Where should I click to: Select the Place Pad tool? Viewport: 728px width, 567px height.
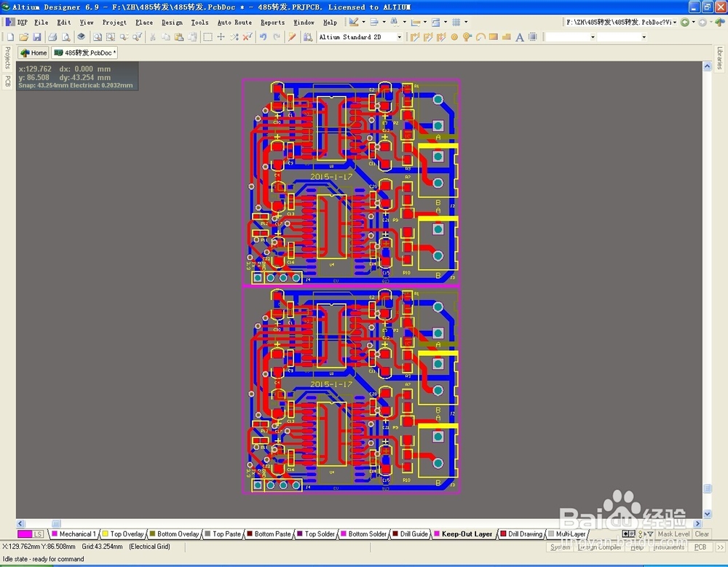pyautogui.click(x=454, y=36)
